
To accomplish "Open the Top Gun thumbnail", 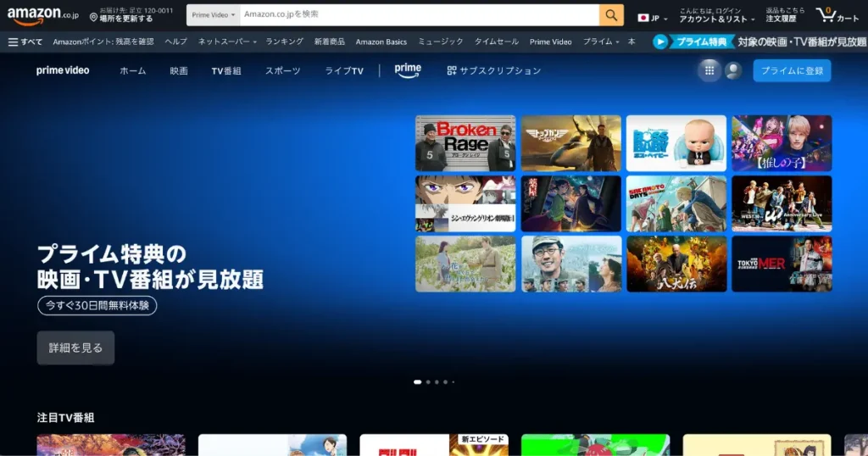I will [x=570, y=143].
